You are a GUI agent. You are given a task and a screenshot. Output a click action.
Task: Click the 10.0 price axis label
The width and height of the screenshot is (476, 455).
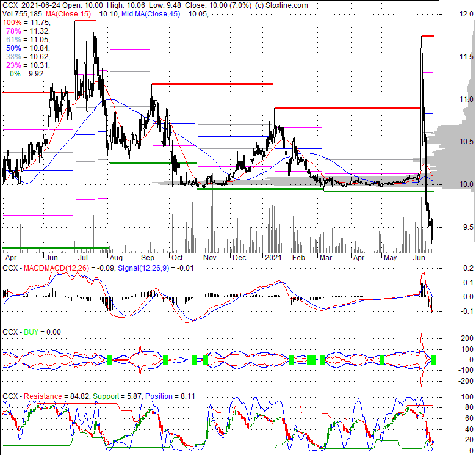point(466,184)
